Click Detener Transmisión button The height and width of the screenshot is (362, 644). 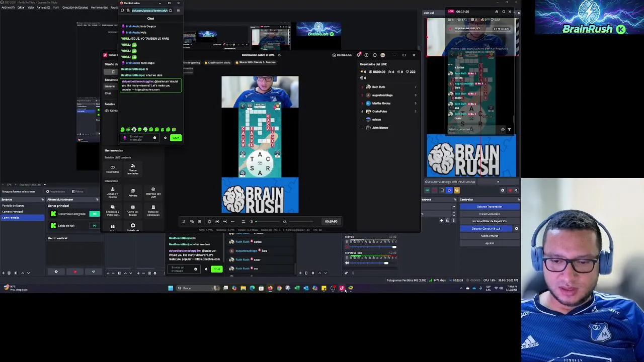[490, 207]
